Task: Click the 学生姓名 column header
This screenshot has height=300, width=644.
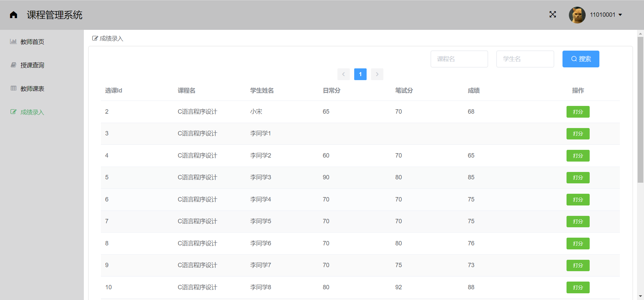Action: [262, 91]
